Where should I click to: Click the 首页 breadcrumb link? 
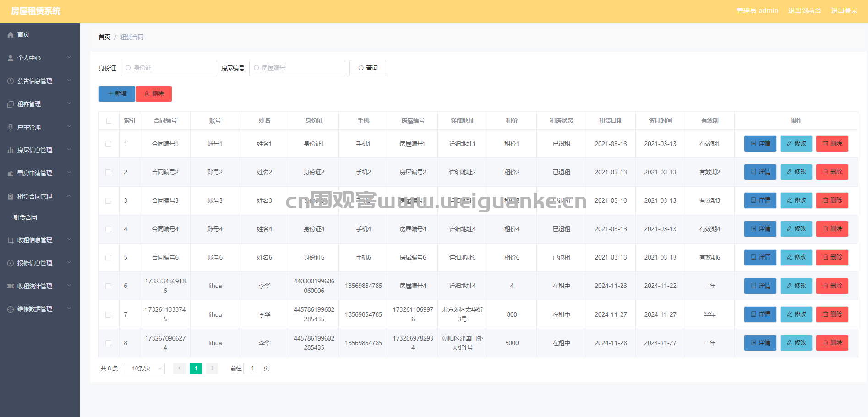pos(104,37)
